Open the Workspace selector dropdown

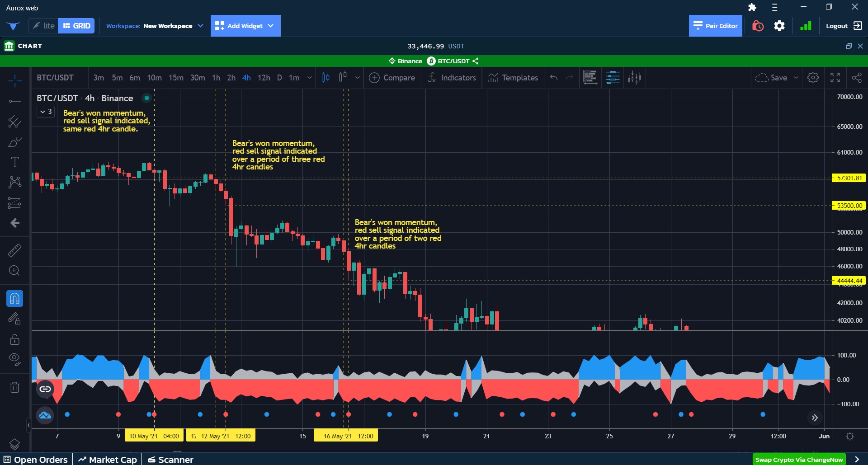[201, 26]
